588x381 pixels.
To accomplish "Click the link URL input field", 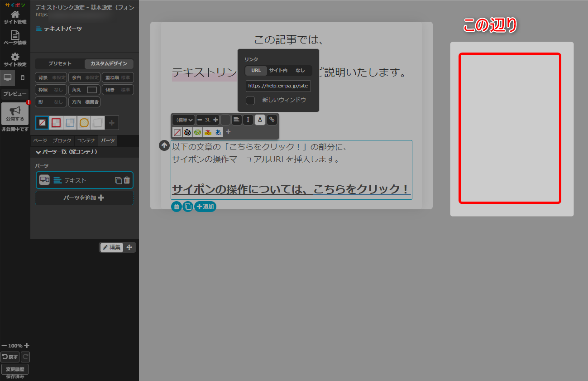I will pyautogui.click(x=278, y=86).
